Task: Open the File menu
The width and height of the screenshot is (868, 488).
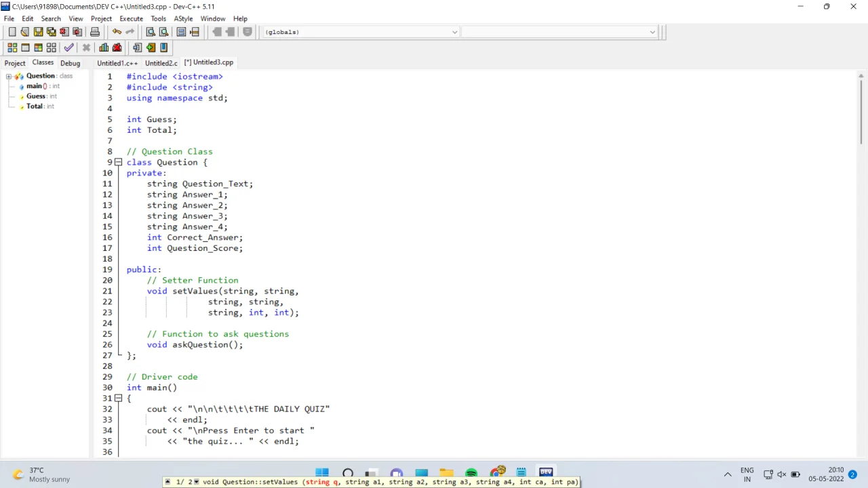Action: (9, 18)
